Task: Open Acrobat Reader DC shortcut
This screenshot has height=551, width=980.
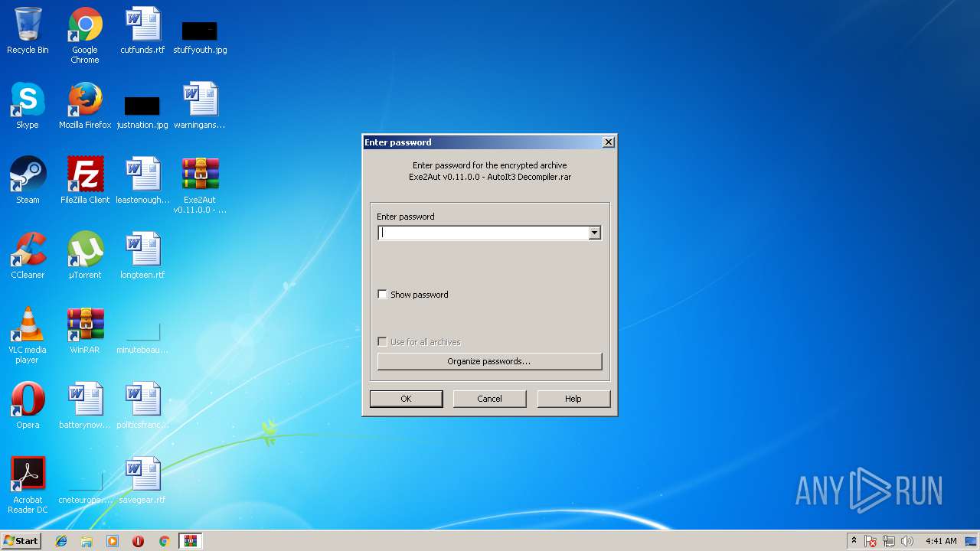Action: 28,485
